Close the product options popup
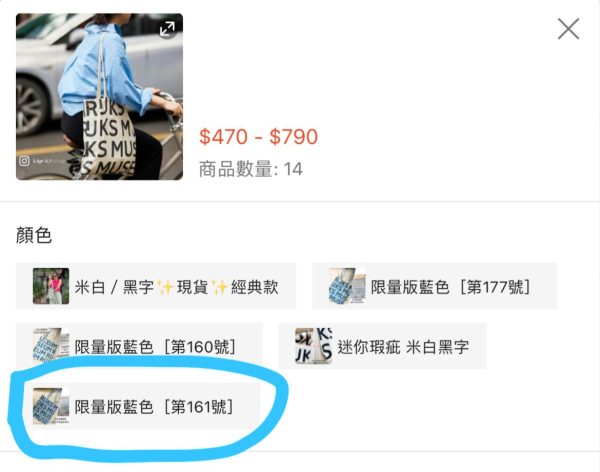Image resolution: width=600 pixels, height=472 pixels. 568,29
